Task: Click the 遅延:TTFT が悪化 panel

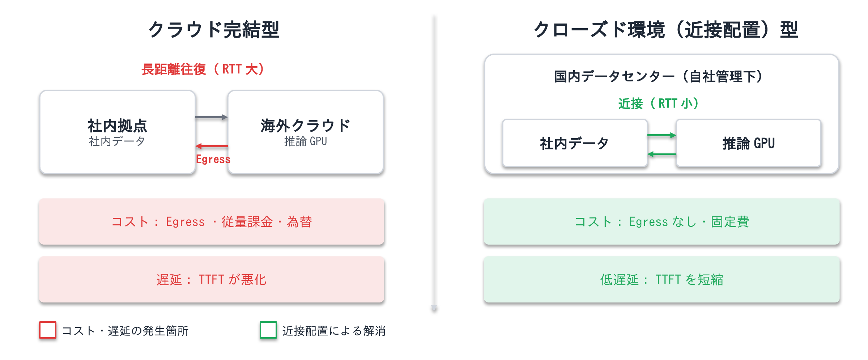Action: (212, 279)
